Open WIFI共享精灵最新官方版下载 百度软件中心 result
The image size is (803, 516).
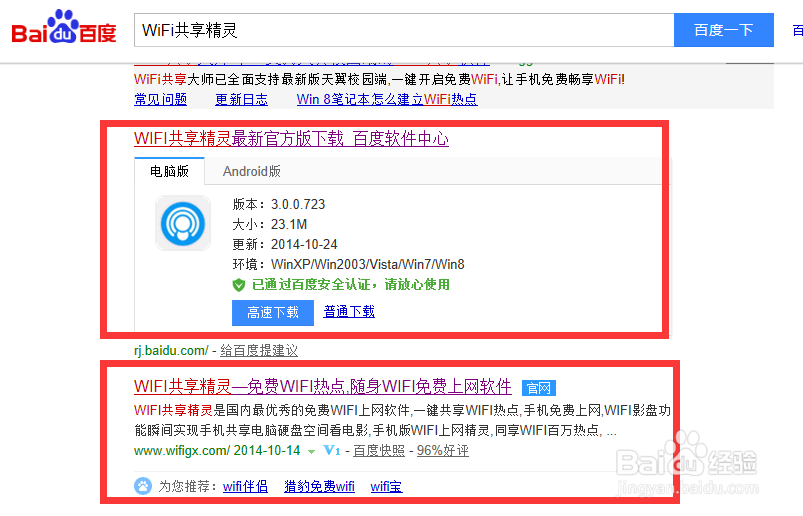(291, 139)
